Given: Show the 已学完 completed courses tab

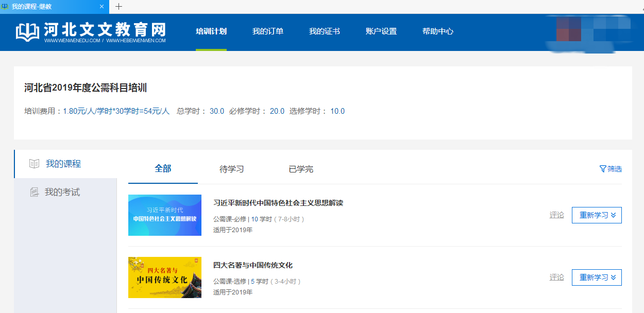Looking at the screenshot, I should (x=301, y=169).
